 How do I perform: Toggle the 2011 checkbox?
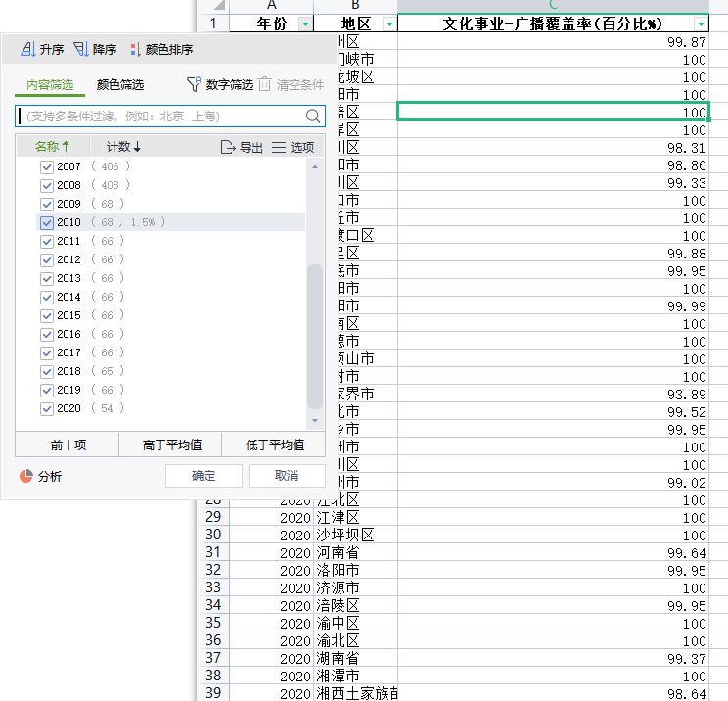46,241
